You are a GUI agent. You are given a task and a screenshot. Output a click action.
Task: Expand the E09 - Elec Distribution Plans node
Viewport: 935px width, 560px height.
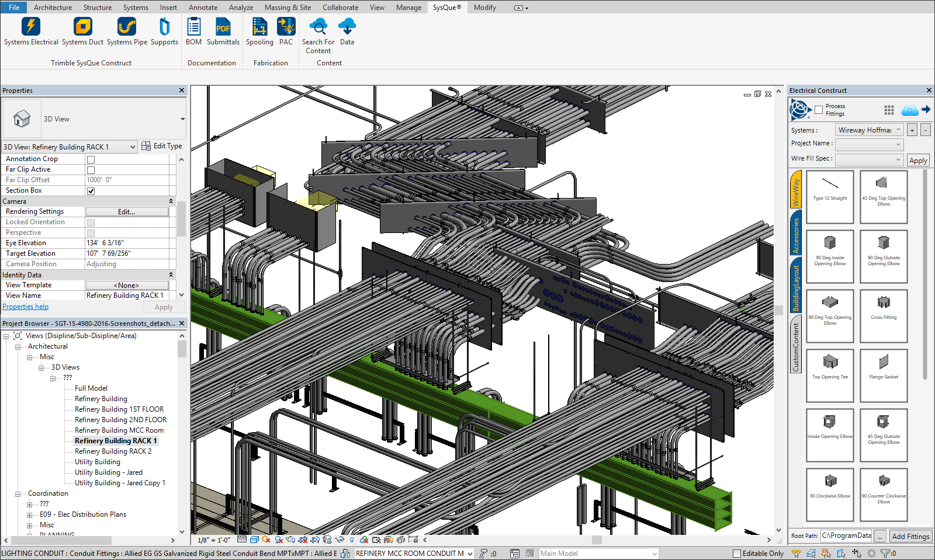pos(29,515)
